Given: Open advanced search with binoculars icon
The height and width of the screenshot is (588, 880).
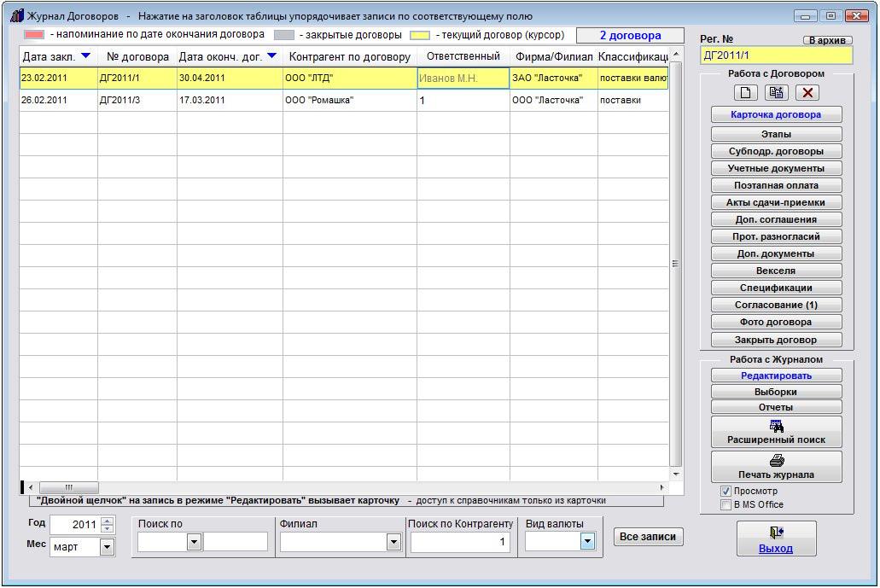Looking at the screenshot, I should 776,426.
